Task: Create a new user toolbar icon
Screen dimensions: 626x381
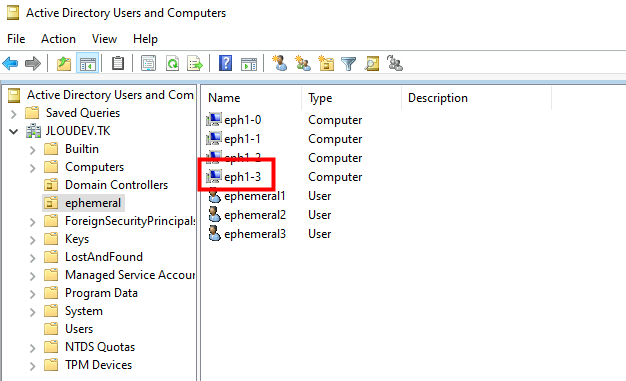Action: click(x=279, y=63)
